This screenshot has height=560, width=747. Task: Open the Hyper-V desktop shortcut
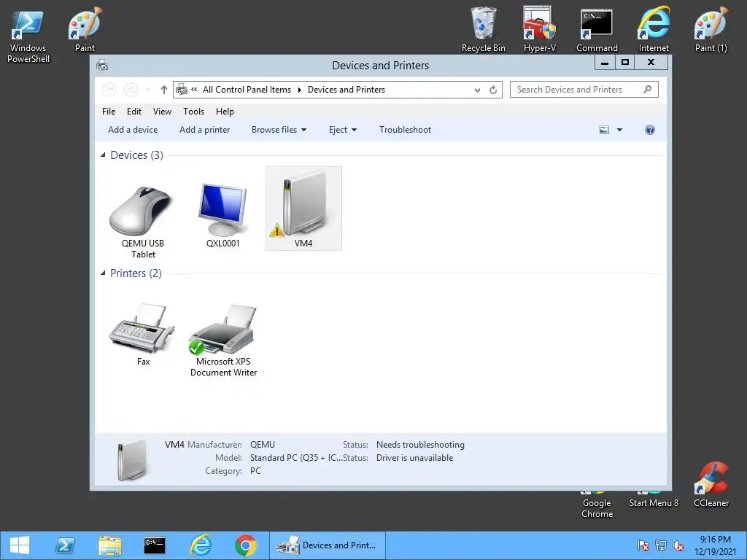click(539, 29)
